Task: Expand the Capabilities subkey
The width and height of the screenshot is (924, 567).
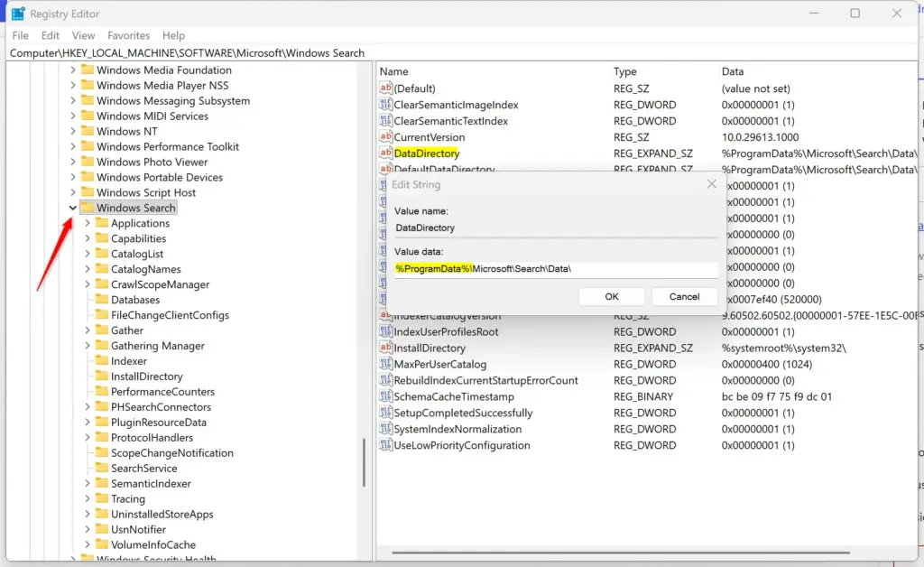Action: 88,238
